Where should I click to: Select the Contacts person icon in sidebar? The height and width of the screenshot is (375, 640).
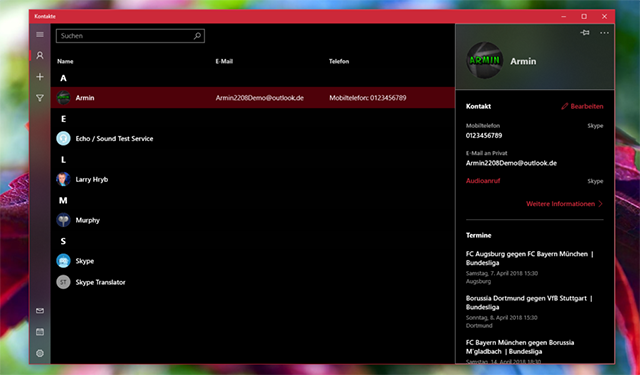pos(40,55)
